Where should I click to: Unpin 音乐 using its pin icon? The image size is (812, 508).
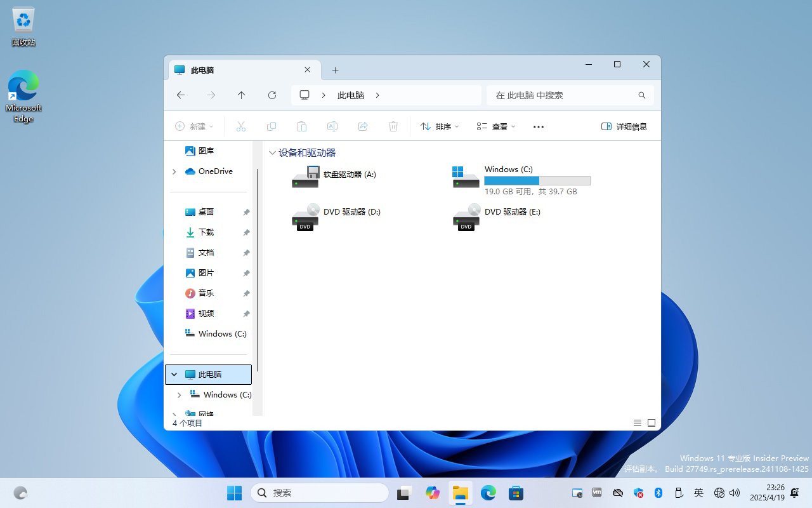[x=246, y=293]
